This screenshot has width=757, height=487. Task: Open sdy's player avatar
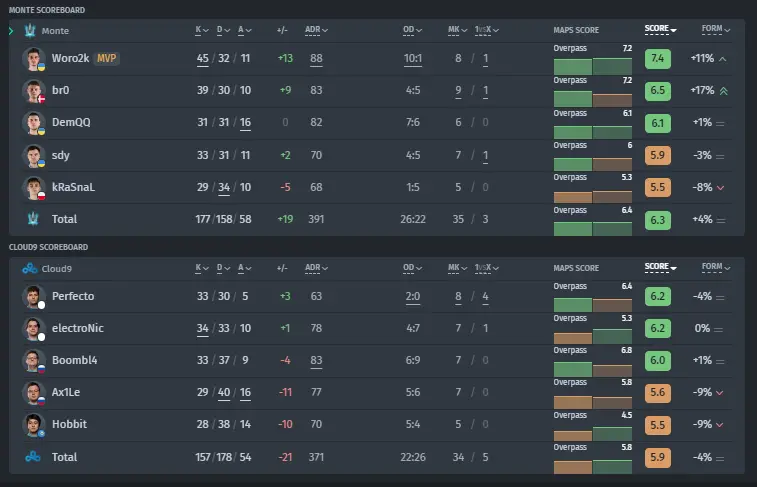(x=34, y=155)
